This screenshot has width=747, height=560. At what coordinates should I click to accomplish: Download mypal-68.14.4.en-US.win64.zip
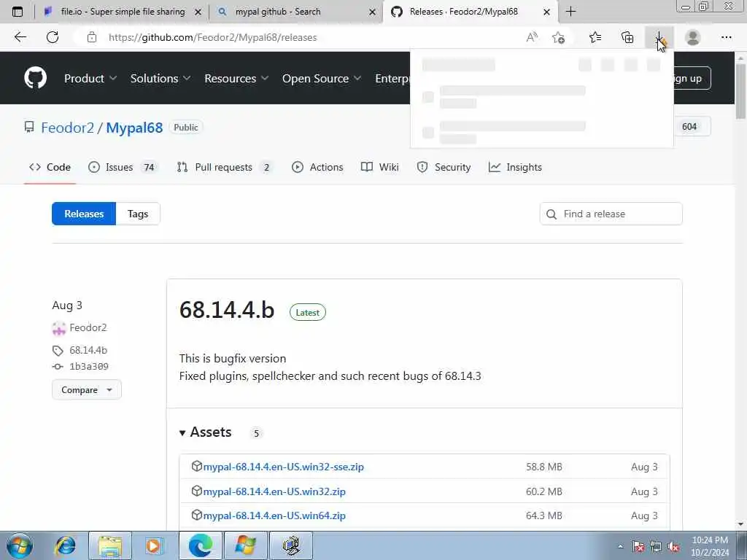coord(274,516)
